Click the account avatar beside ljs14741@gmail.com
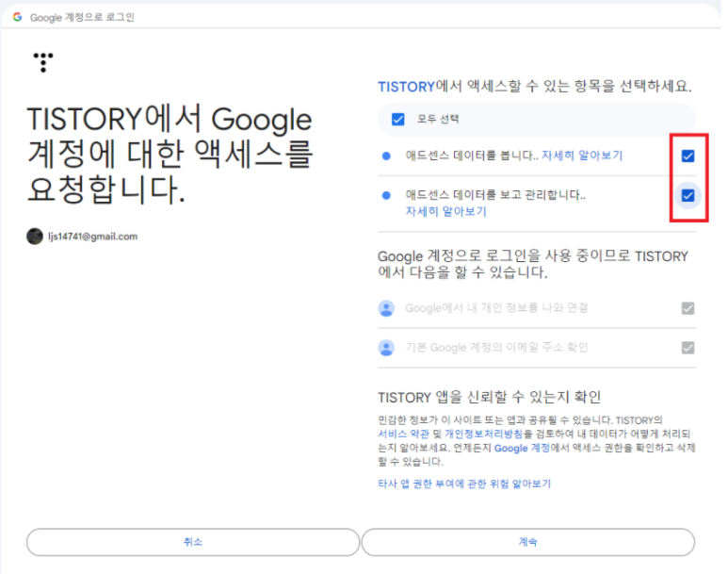 coord(35,237)
